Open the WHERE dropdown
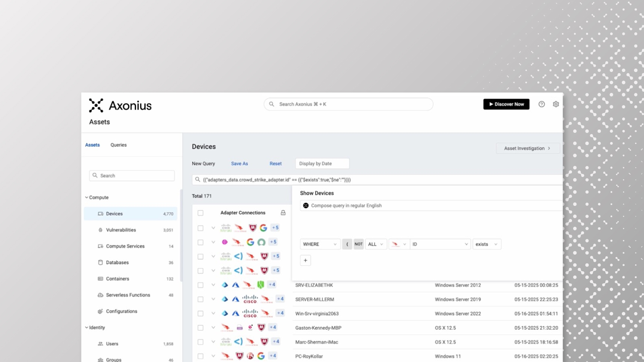Screen dimensions: 644x362 click(320, 244)
